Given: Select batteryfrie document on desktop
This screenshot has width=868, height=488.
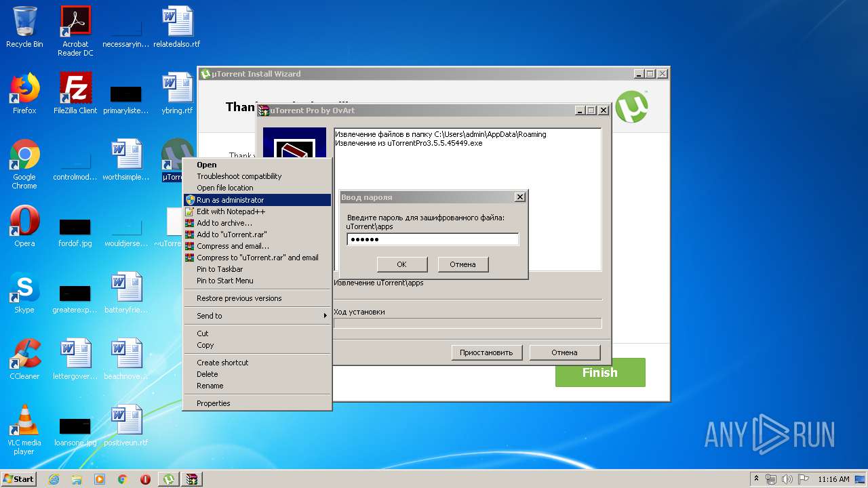Looking at the screenshot, I should (x=126, y=293).
